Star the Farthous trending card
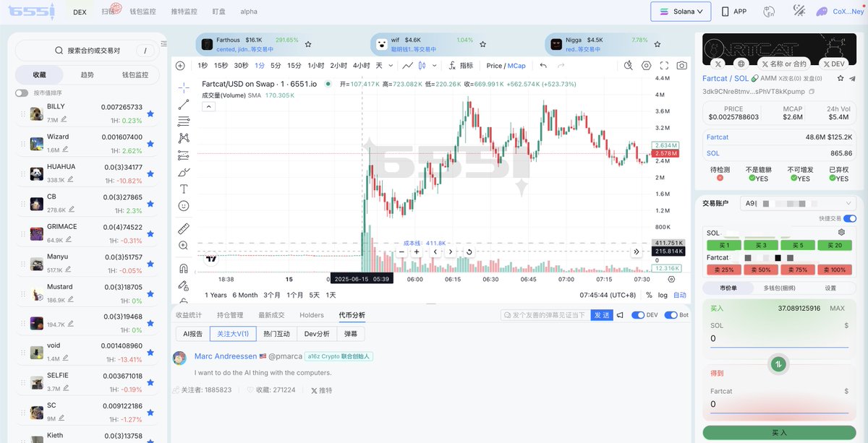Image resolution: width=868 pixels, height=443 pixels. coord(308,44)
